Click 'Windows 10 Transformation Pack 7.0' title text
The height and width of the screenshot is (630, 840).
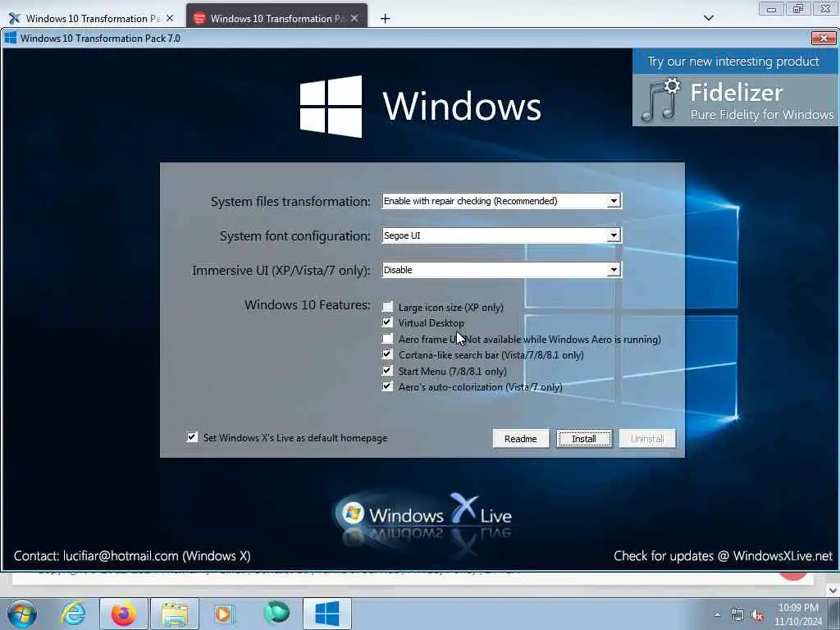(100, 38)
